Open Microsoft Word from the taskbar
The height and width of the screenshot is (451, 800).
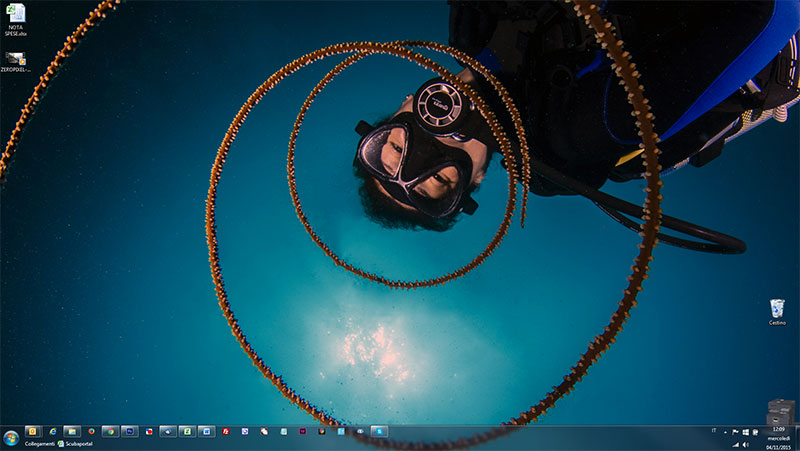tap(206, 431)
